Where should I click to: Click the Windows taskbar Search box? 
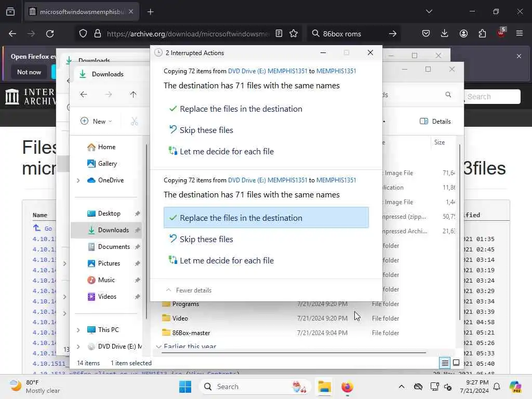point(255,387)
